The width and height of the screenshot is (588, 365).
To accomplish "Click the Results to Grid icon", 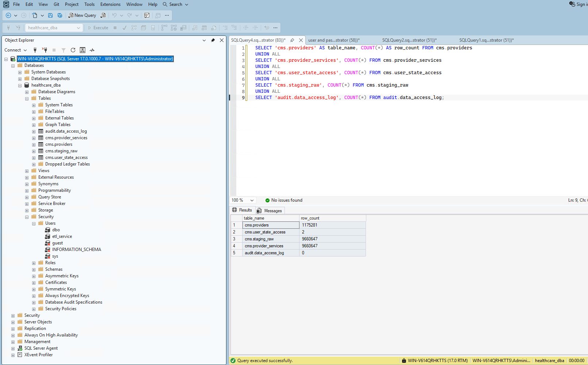I will 204,28.
